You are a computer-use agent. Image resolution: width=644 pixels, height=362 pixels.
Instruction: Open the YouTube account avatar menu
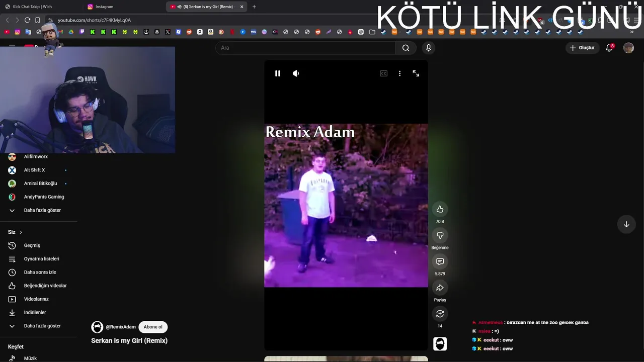[x=628, y=48]
